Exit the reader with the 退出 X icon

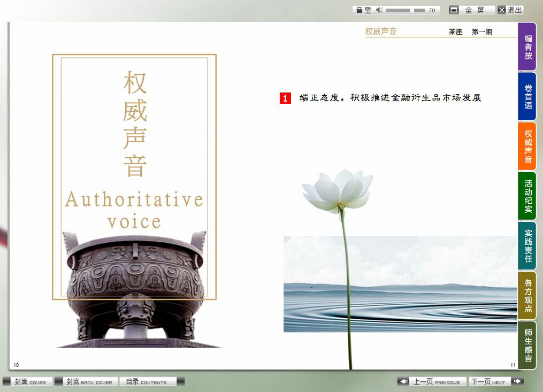point(502,9)
